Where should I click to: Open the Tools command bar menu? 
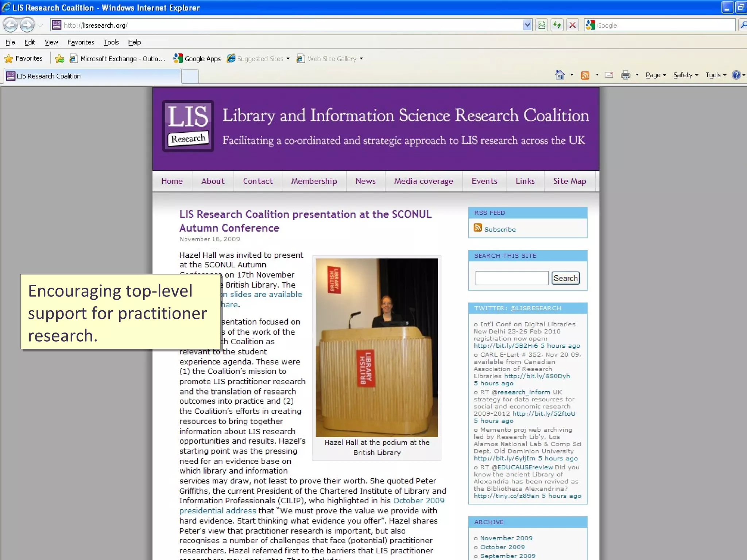tap(716, 75)
